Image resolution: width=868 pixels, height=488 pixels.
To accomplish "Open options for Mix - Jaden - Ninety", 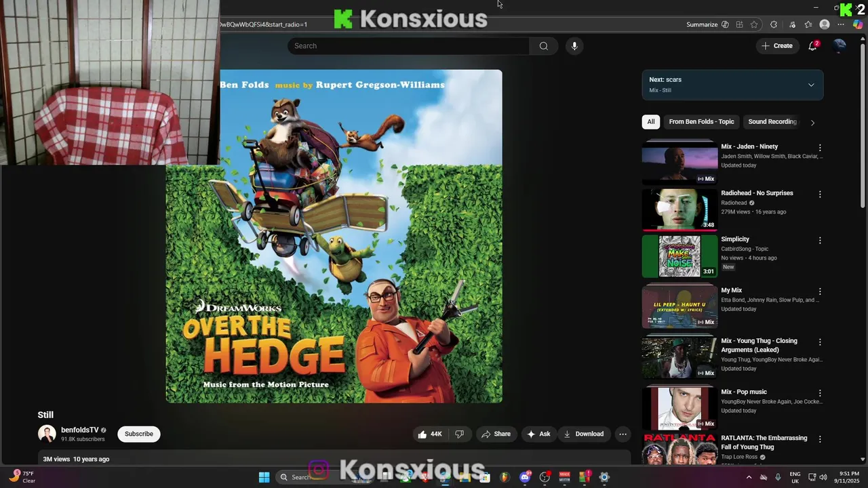I will pyautogui.click(x=820, y=147).
